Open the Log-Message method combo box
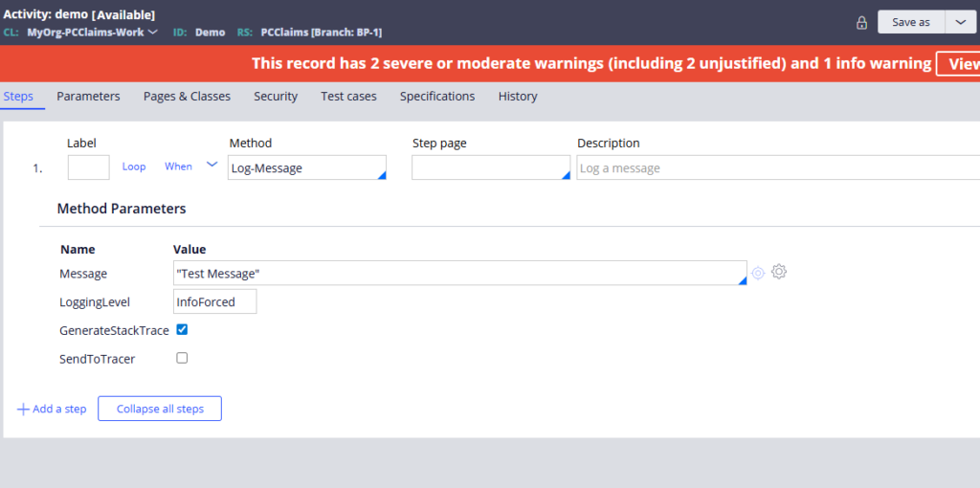 (307, 167)
